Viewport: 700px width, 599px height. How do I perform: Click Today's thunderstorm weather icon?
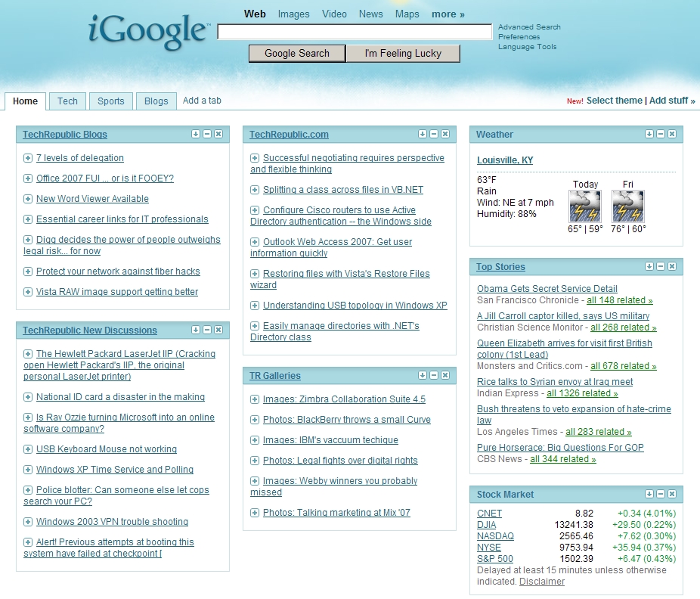pyautogui.click(x=585, y=206)
